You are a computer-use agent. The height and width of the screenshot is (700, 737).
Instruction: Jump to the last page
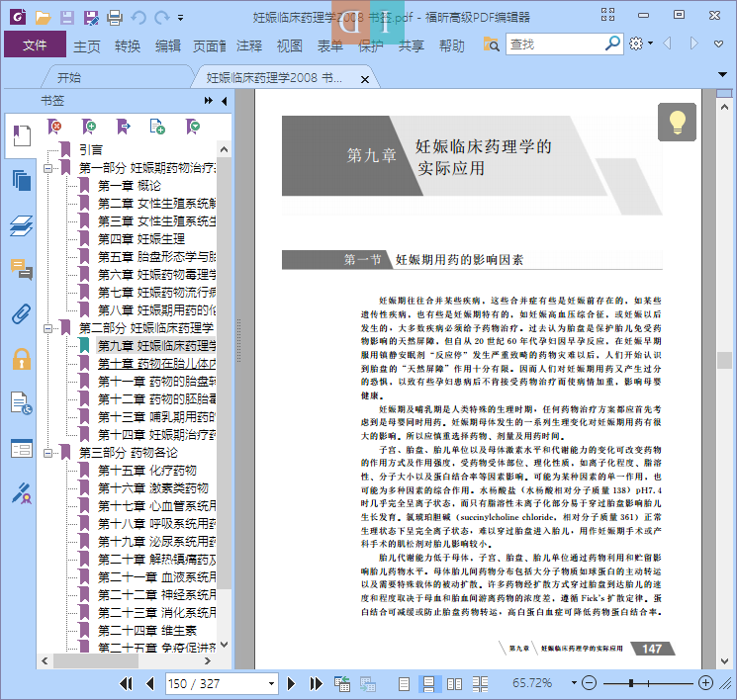pyautogui.click(x=316, y=683)
